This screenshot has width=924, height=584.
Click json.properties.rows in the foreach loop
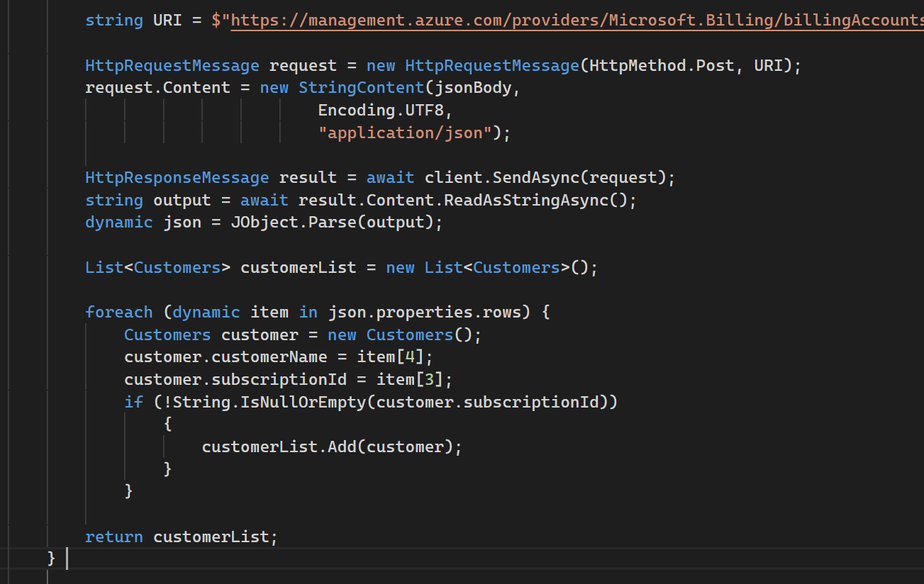click(x=424, y=312)
